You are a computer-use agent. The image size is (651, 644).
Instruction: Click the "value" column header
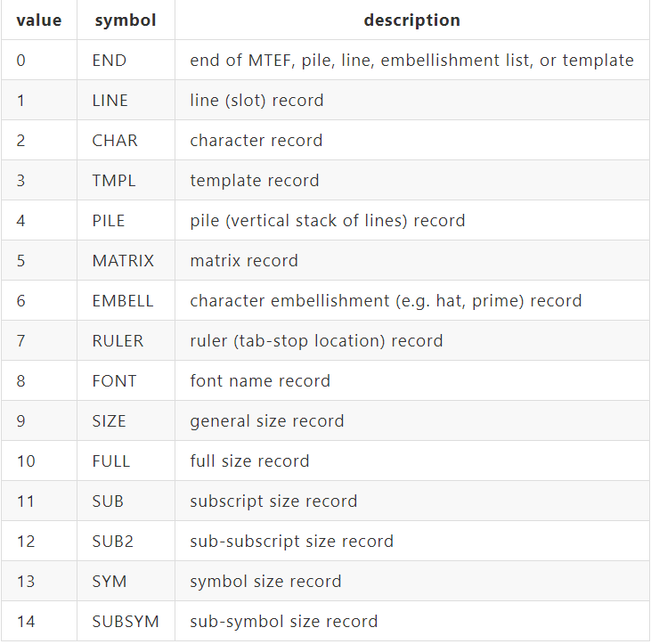(38, 20)
